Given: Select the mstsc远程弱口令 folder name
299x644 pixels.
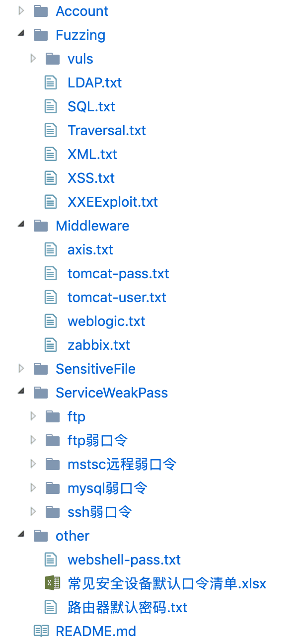Looking at the screenshot, I should (122, 464).
